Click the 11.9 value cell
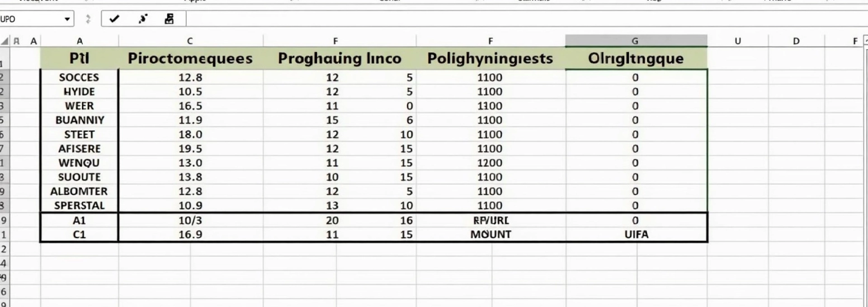Screen dimensions: 868x307 [190, 120]
